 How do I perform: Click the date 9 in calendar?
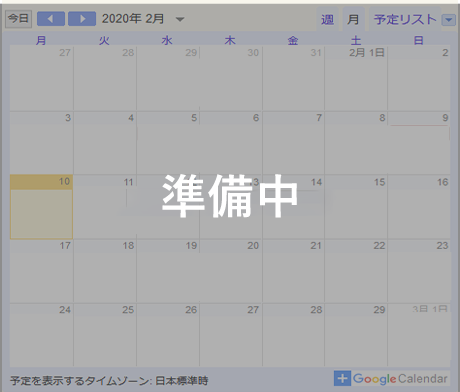point(445,118)
